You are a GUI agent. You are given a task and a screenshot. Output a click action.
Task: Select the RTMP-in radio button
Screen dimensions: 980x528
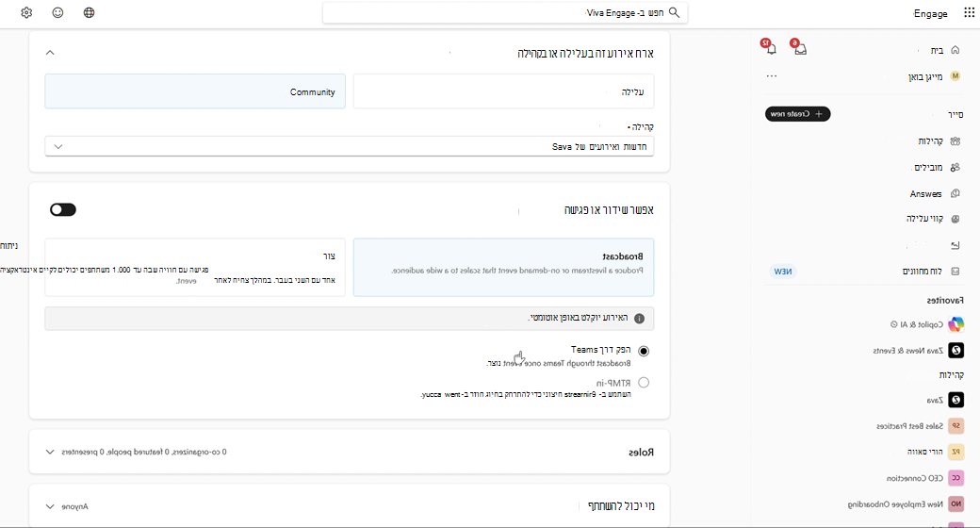[x=644, y=383]
